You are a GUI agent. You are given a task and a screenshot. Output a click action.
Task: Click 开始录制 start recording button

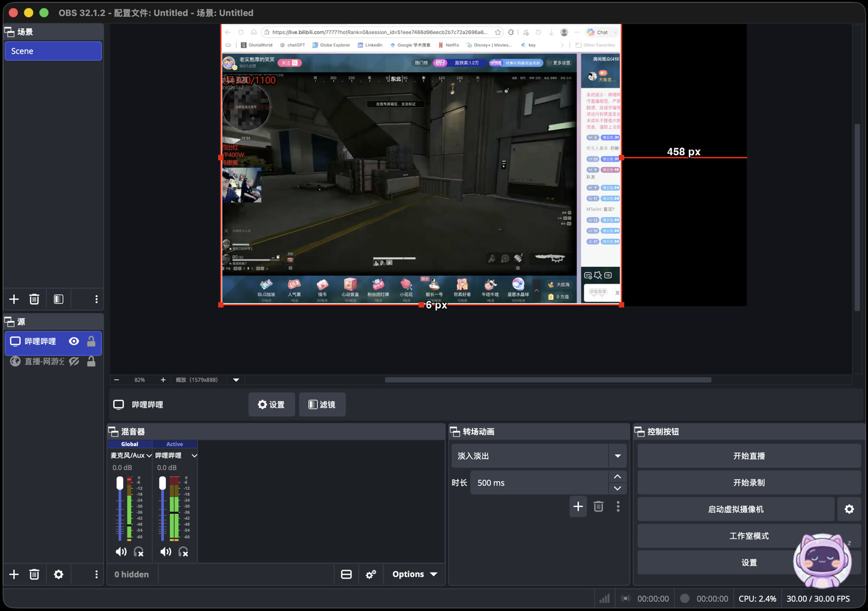[x=749, y=482]
